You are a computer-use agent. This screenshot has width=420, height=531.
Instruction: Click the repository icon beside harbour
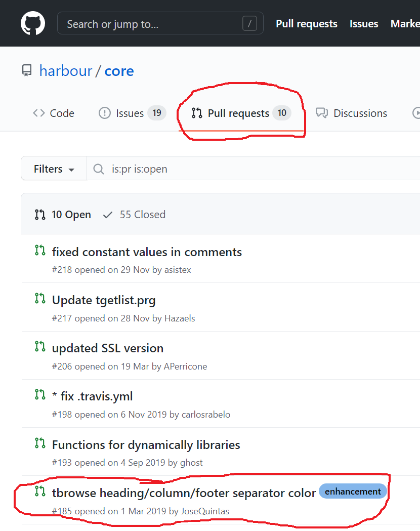point(27,71)
